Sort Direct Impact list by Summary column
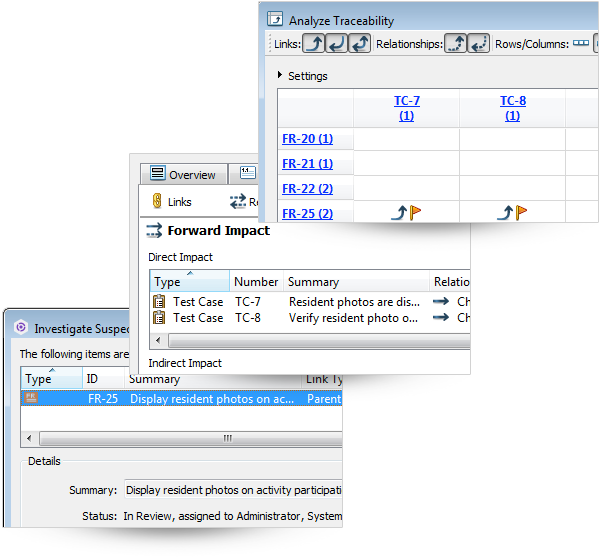The image size is (600, 557). coord(356,282)
